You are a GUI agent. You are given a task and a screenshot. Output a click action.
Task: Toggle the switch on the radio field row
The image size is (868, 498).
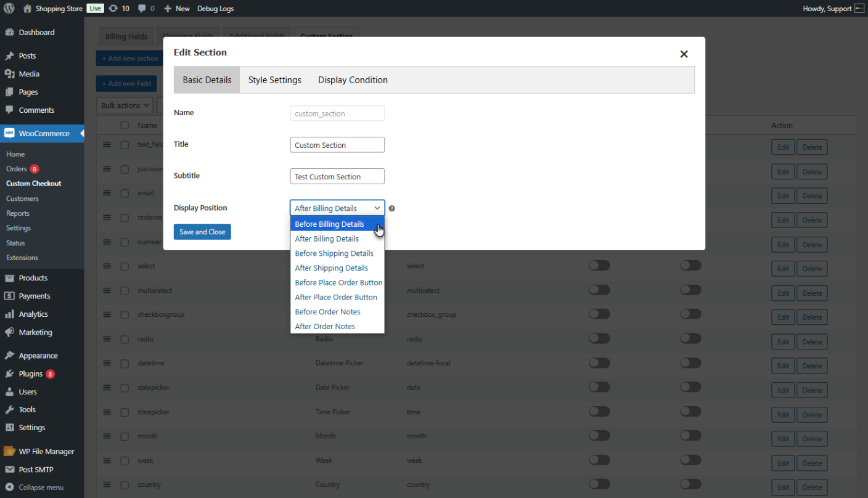[599, 338]
